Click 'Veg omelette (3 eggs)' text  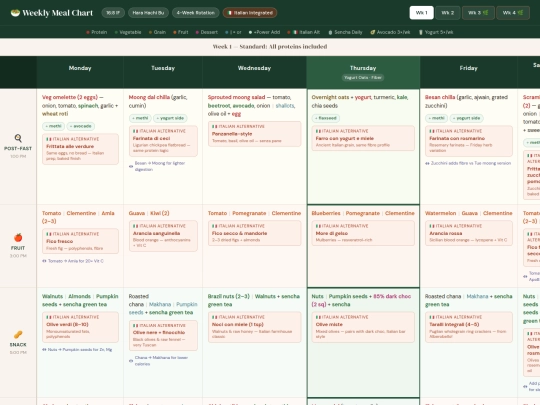[x=70, y=97]
